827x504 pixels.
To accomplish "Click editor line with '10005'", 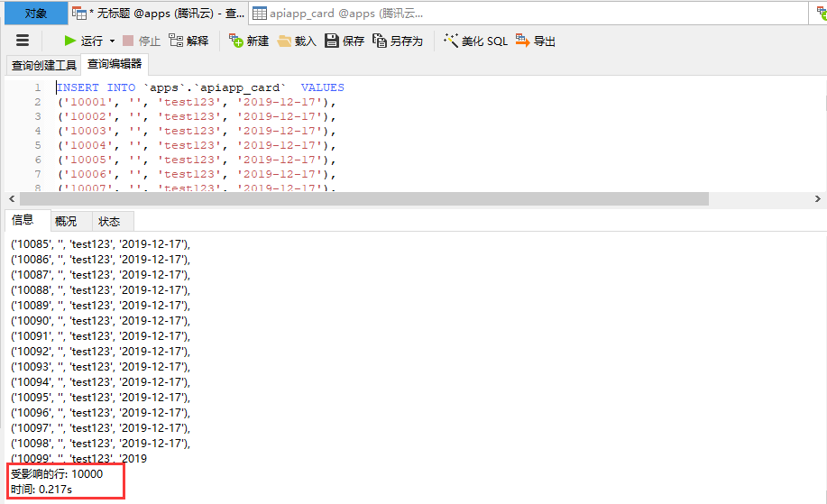I will [x=197, y=160].
